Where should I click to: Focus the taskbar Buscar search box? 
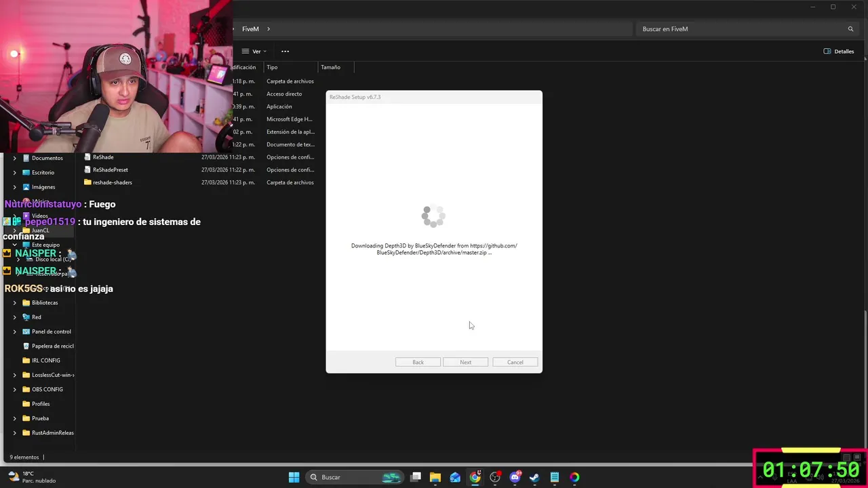tap(353, 477)
